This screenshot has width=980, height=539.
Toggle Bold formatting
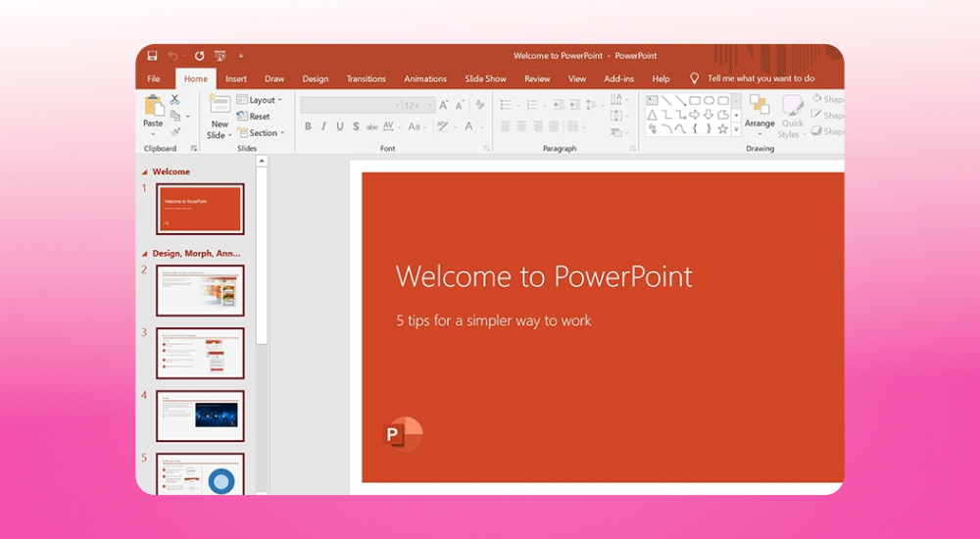point(308,126)
